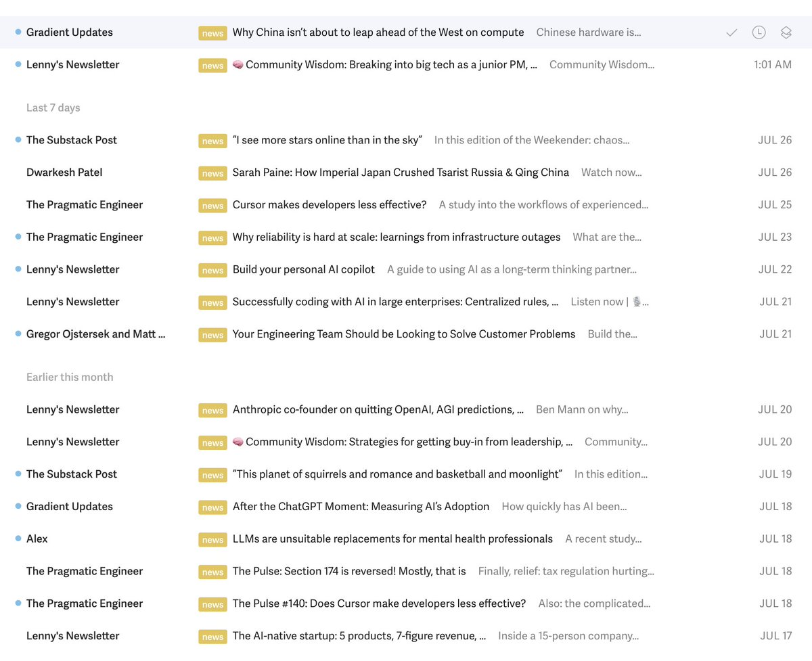The image size is (812, 661).
Task: Click the preview 'Chinese hardware is…'
Action: (x=589, y=32)
